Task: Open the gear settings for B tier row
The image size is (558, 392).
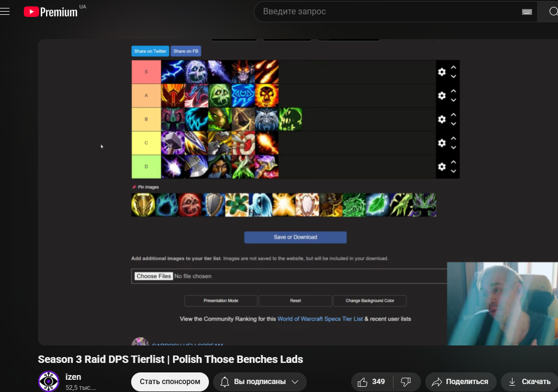Action: 442,119
